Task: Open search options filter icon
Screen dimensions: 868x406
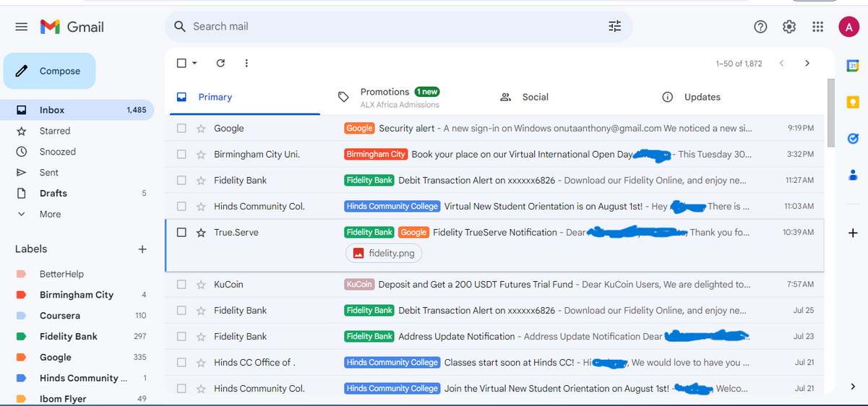Action: [x=614, y=27]
